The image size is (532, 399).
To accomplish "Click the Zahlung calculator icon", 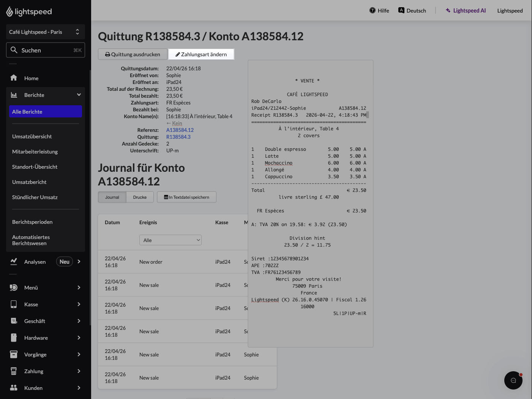I will tap(14, 371).
